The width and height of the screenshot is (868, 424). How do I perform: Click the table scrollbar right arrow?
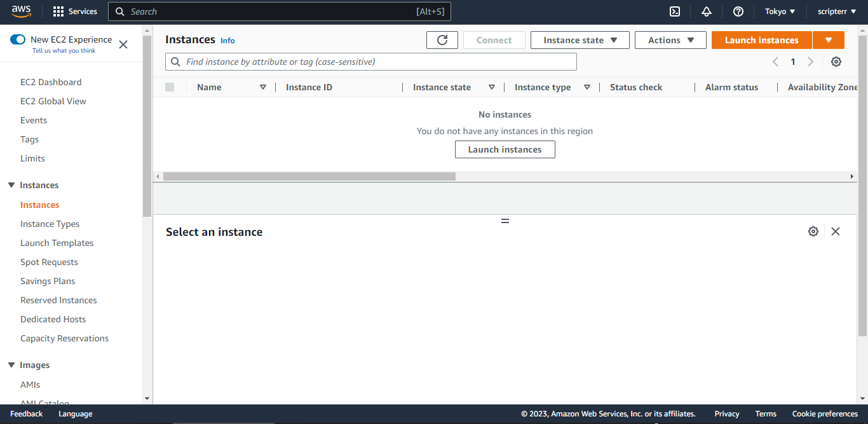tap(852, 176)
